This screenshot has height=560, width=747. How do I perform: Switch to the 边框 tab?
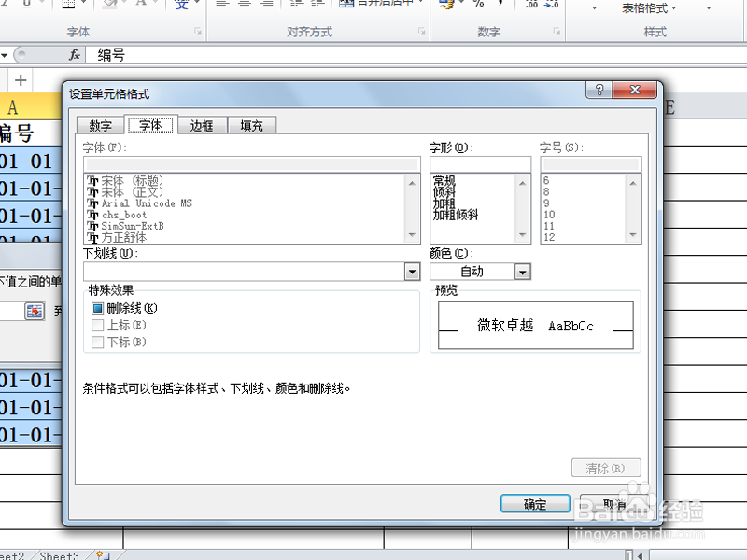(202, 126)
